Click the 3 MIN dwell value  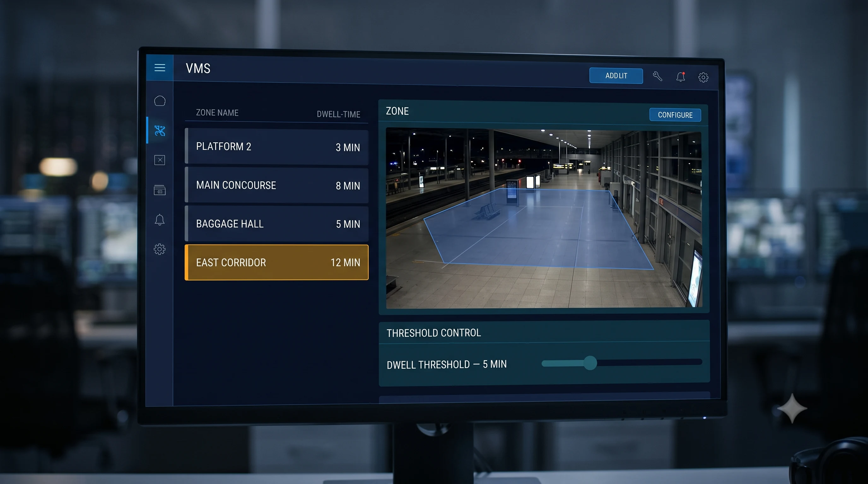tap(348, 147)
